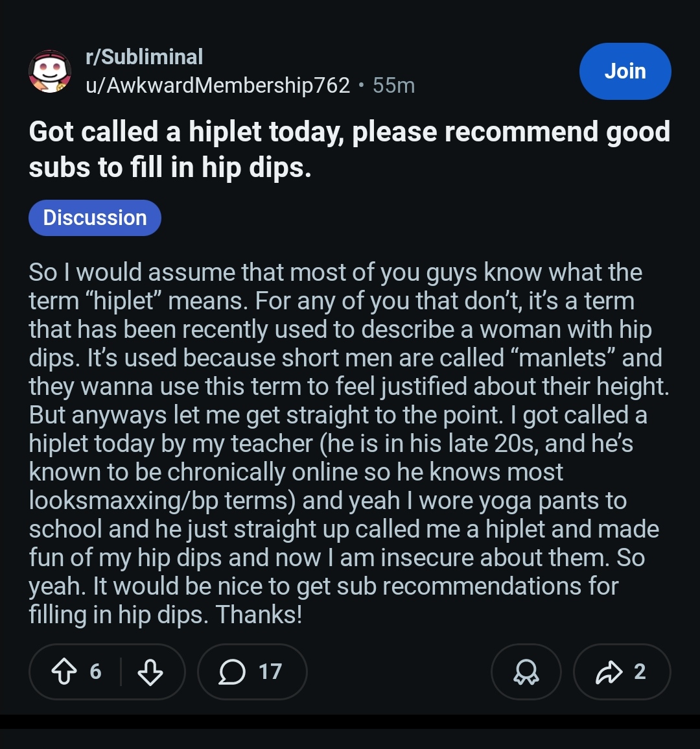The width and height of the screenshot is (700, 749).
Task: Join the r/Subliminal community
Action: point(625,71)
